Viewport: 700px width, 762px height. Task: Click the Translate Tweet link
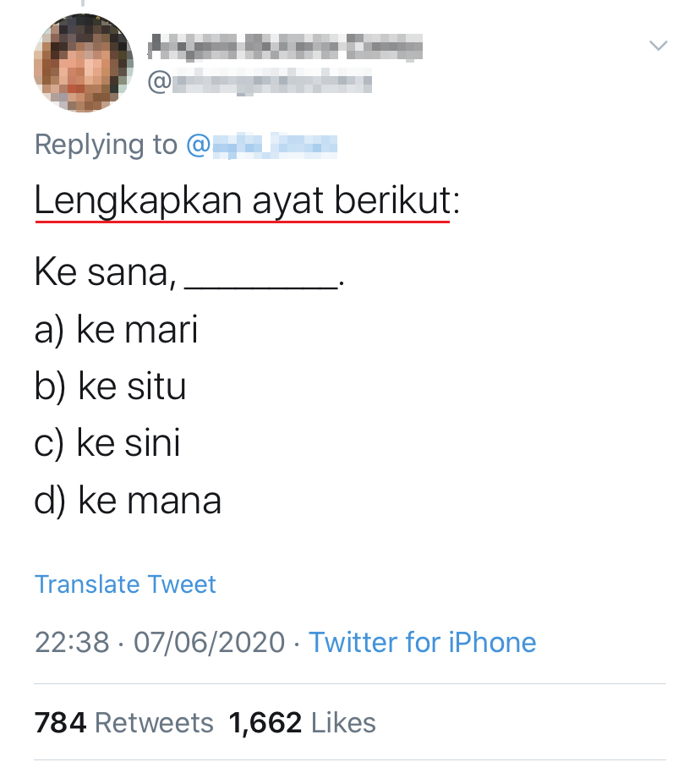[125, 584]
